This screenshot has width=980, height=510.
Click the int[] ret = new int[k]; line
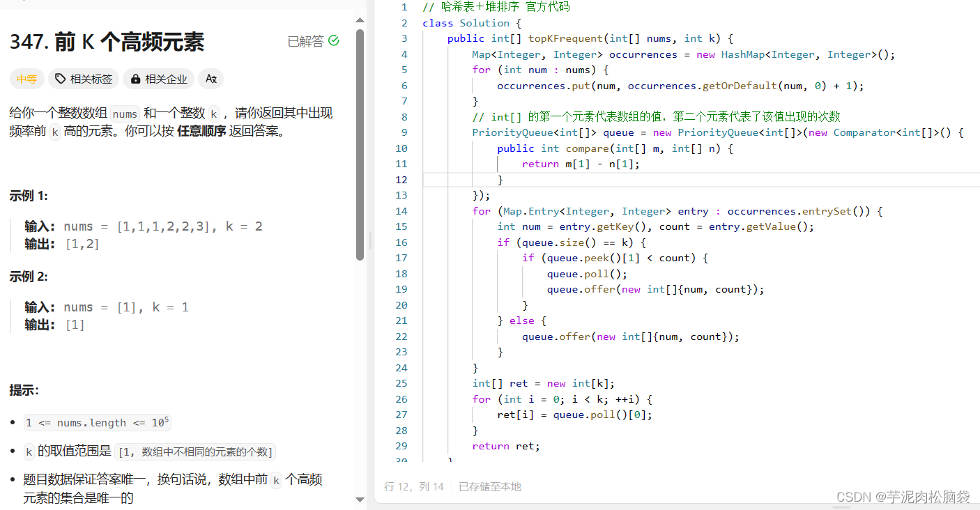click(543, 383)
